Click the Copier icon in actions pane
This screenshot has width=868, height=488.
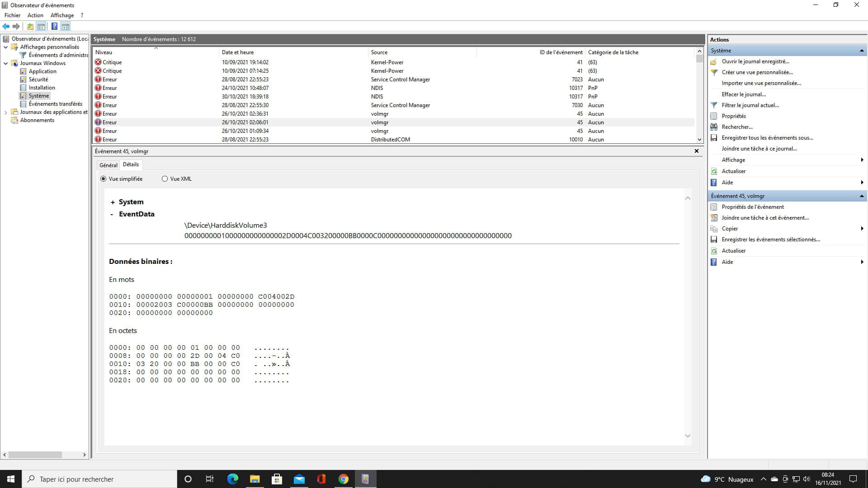(x=714, y=229)
